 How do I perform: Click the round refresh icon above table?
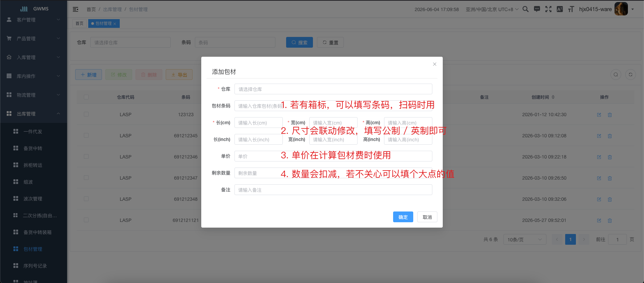pyautogui.click(x=631, y=75)
